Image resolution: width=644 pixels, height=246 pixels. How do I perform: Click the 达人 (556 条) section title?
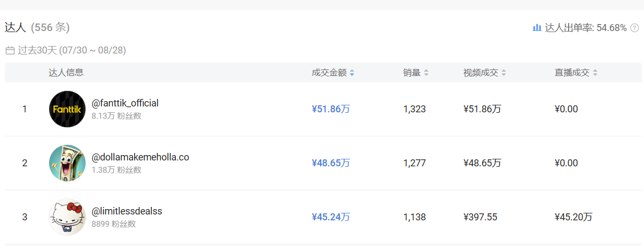[37, 27]
